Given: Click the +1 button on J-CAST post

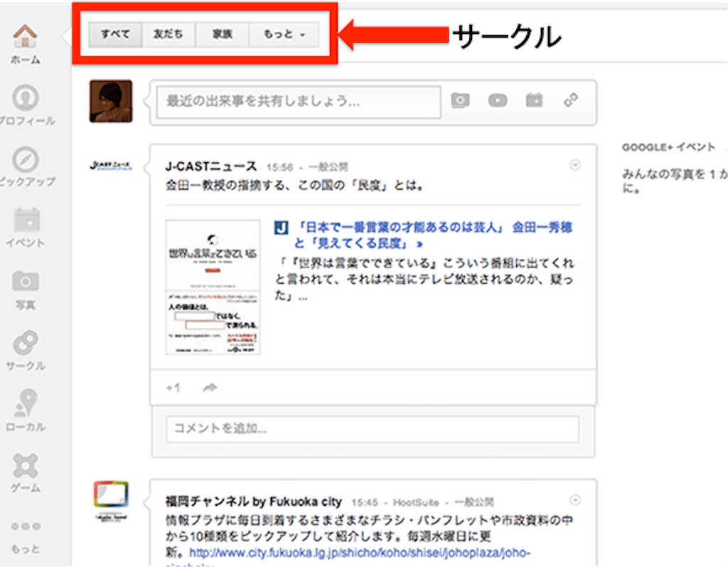Looking at the screenshot, I should click(173, 388).
